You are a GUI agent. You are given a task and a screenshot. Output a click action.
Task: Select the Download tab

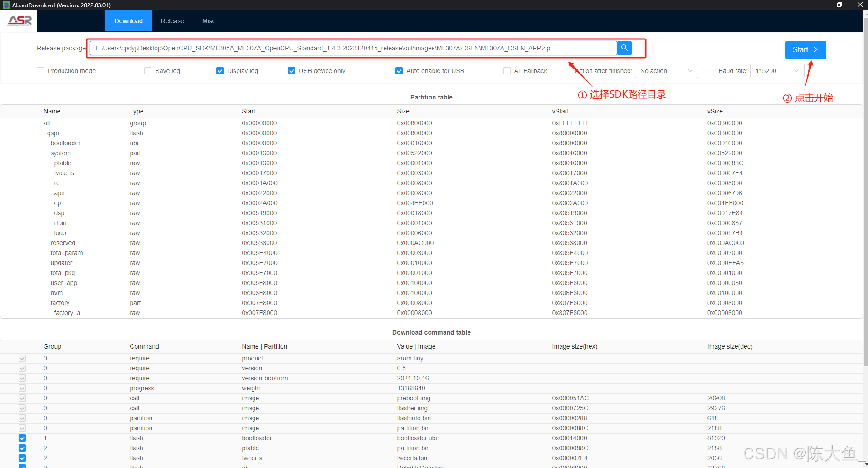[x=128, y=20]
